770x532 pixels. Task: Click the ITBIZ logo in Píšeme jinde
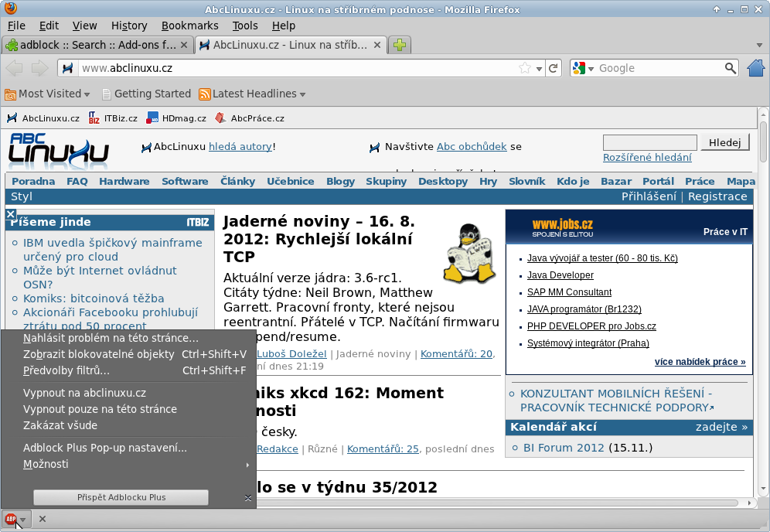point(197,223)
